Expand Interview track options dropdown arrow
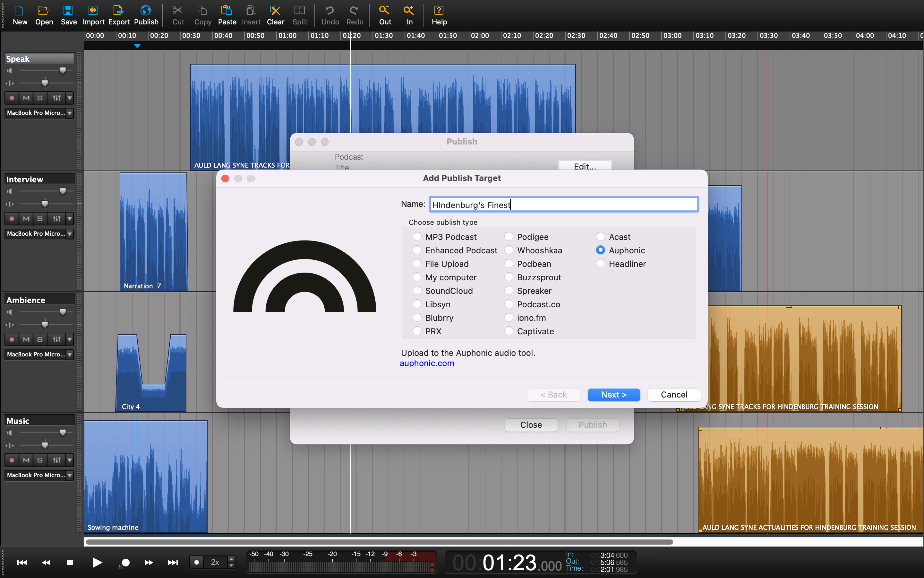The width and height of the screenshot is (924, 578). click(70, 219)
